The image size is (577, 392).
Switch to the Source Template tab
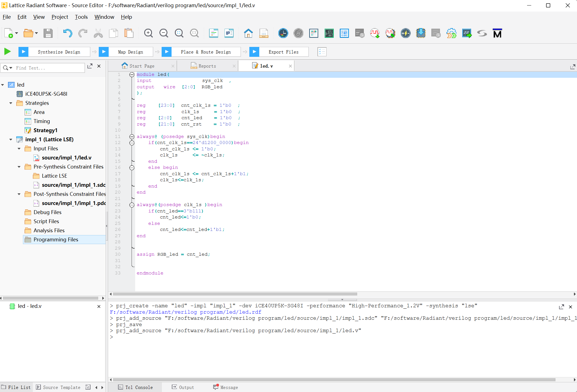[x=58, y=387]
